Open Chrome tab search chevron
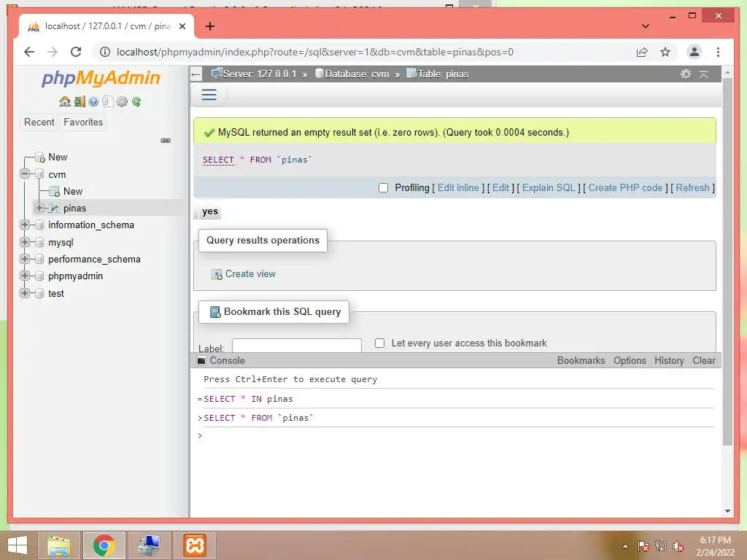 [646, 26]
